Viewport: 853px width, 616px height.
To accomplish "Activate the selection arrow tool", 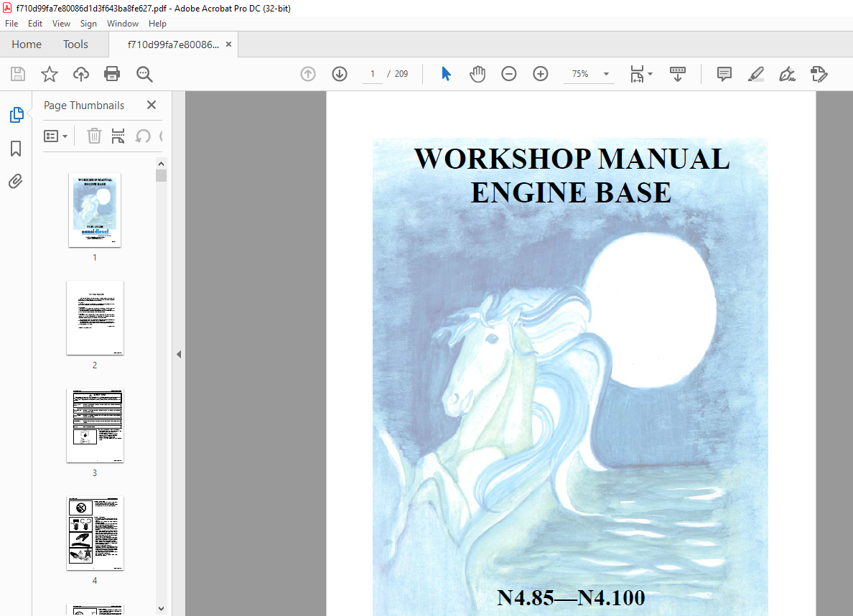I will (446, 74).
